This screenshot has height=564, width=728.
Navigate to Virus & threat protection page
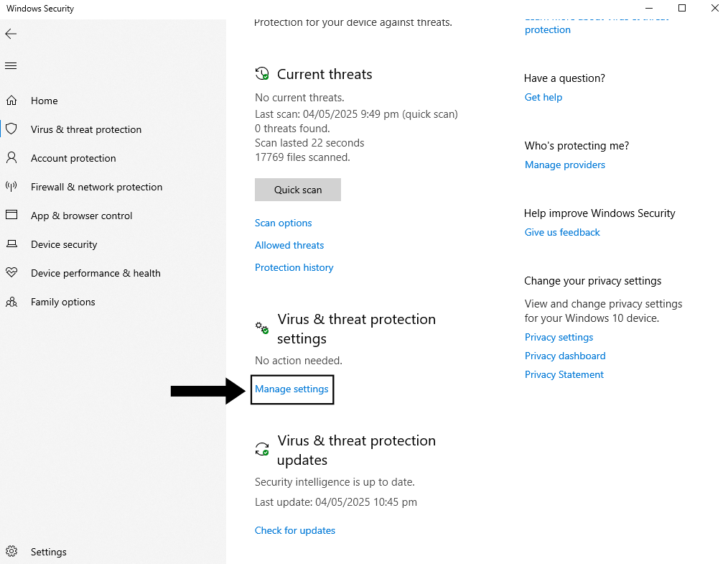tap(85, 129)
